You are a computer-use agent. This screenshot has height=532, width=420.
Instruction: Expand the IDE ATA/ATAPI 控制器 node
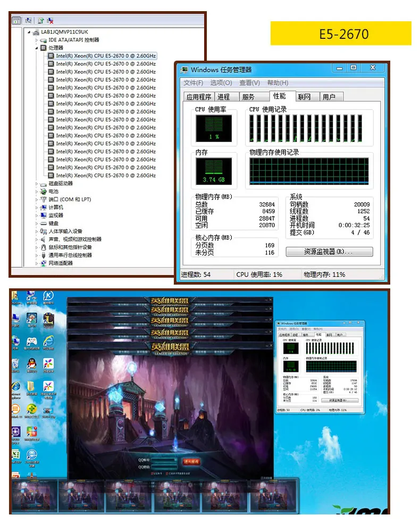click(x=37, y=40)
